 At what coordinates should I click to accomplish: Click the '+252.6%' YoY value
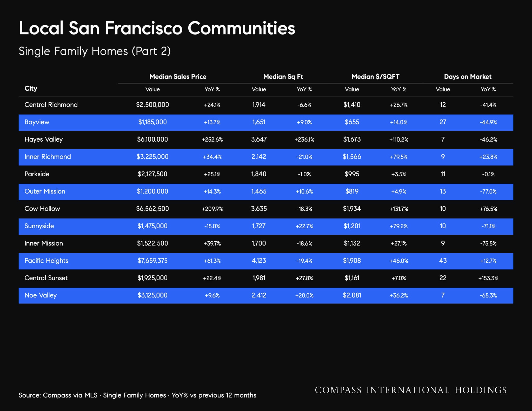coord(212,140)
